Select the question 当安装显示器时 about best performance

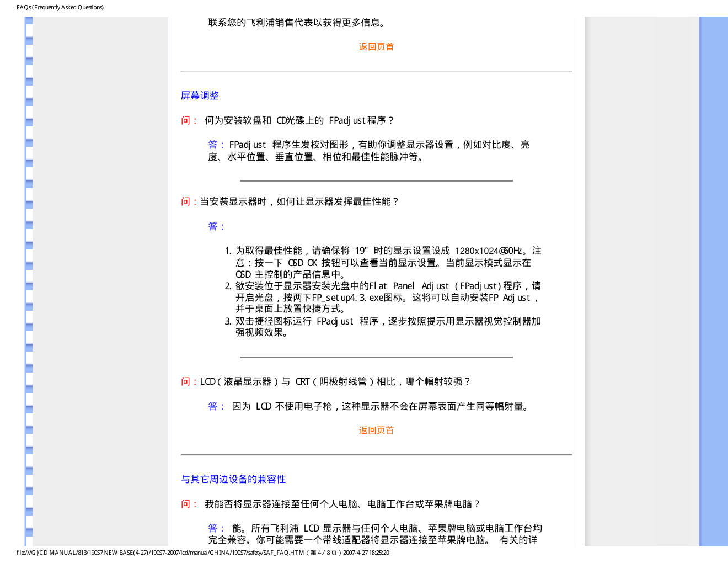tap(298, 202)
